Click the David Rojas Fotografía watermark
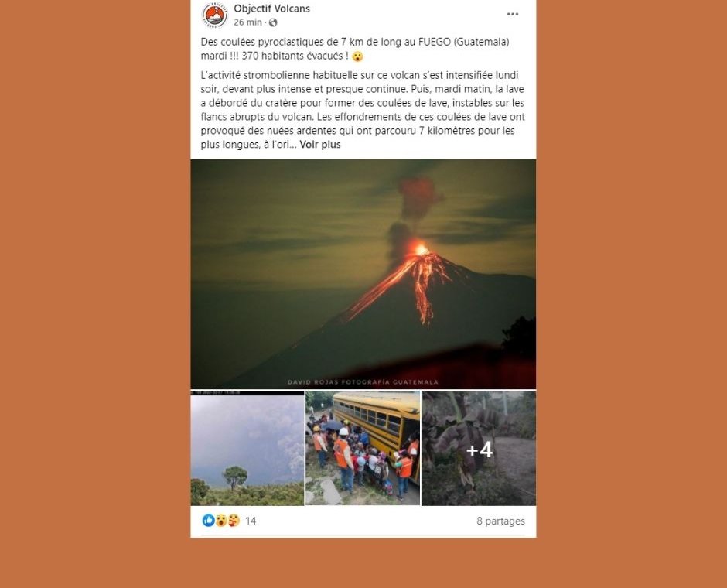Viewport: 727px width, 588px height. [363, 382]
